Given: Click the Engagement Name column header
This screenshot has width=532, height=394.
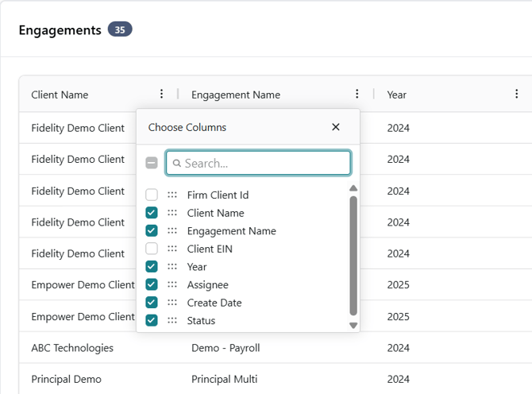Looking at the screenshot, I should 236,95.
